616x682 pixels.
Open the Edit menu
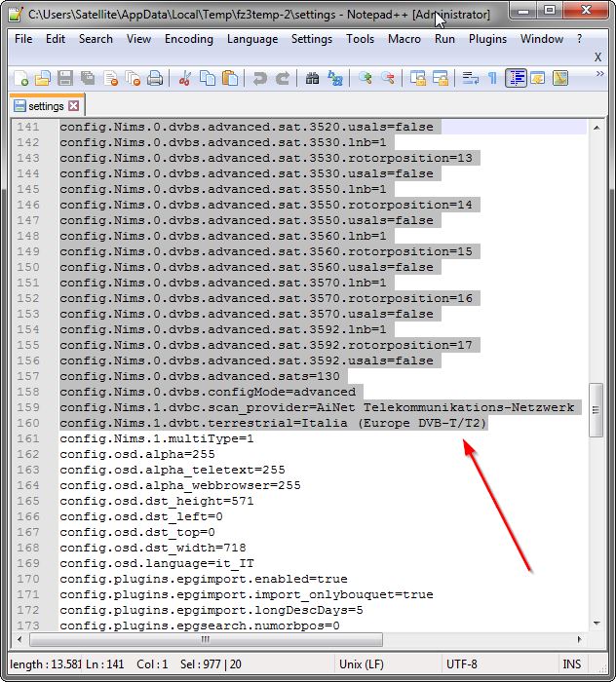pyautogui.click(x=56, y=39)
